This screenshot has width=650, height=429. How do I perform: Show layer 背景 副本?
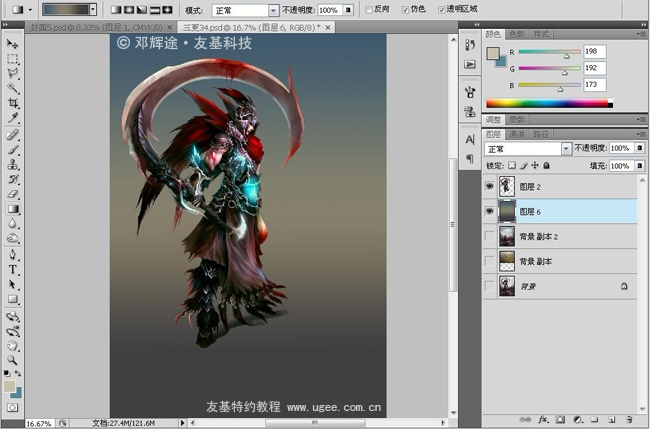tap(490, 261)
